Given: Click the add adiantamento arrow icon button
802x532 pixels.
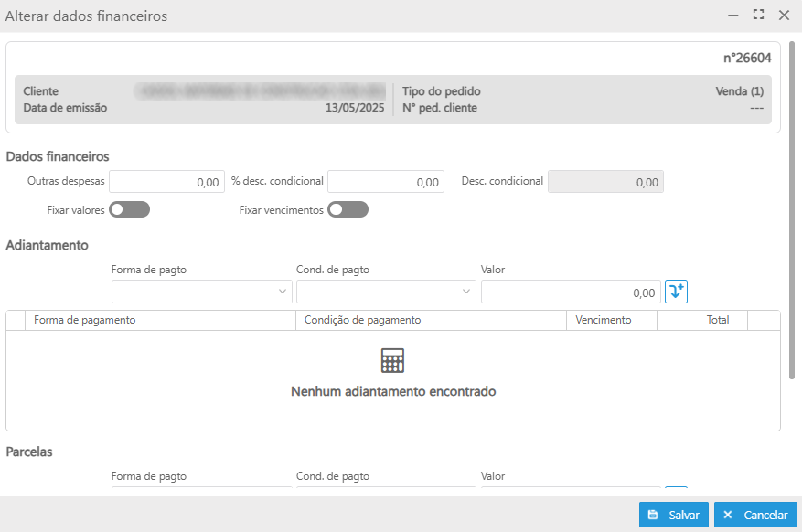Looking at the screenshot, I should [x=676, y=292].
